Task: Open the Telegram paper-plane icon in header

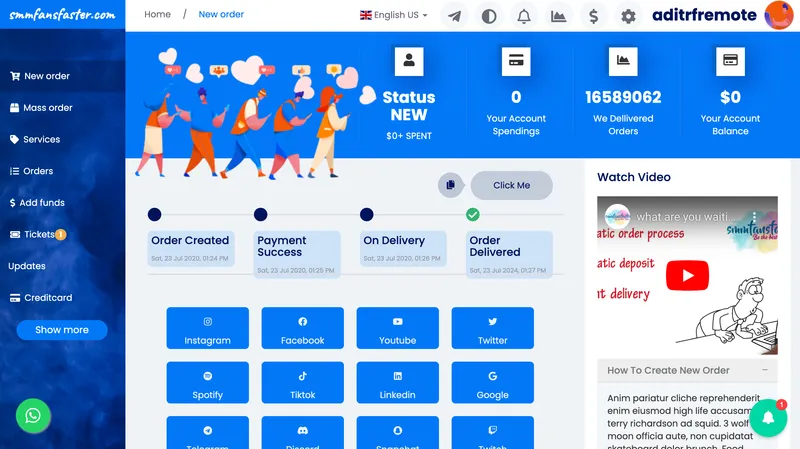Action: (x=454, y=16)
